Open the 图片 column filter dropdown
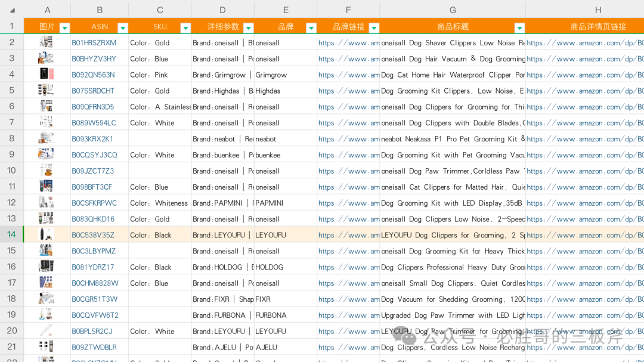 click(65, 27)
